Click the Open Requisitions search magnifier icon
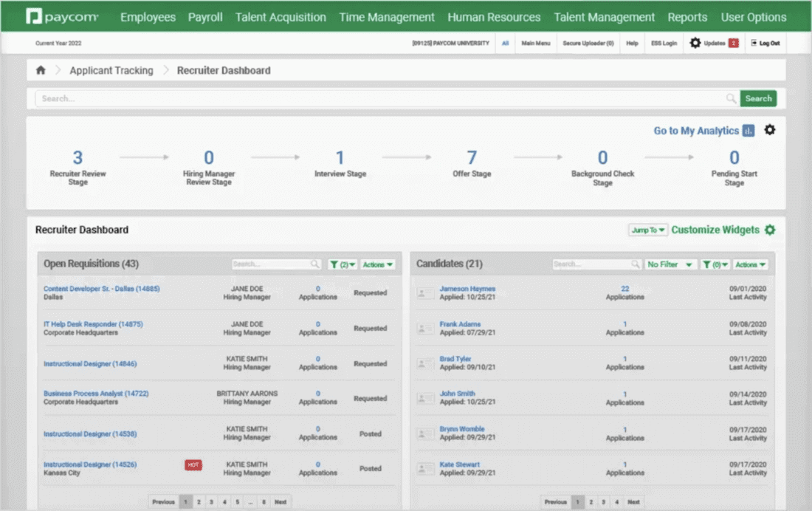This screenshot has width=812, height=511. (x=315, y=264)
